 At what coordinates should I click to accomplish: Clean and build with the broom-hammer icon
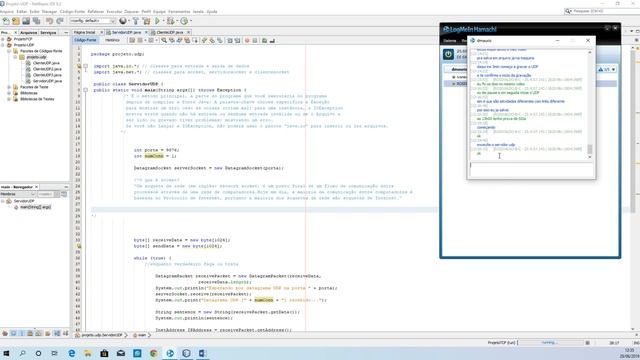coord(147,21)
